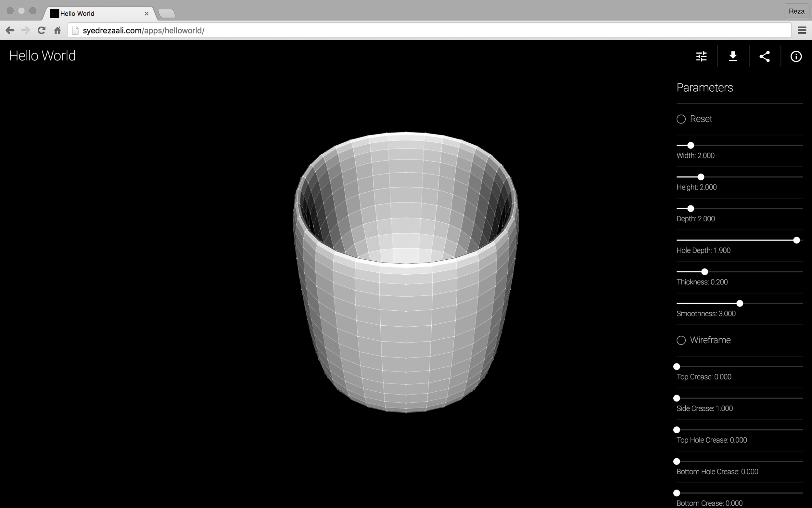This screenshot has height=508, width=812.
Task: Toggle the Reza account button
Action: (x=796, y=11)
